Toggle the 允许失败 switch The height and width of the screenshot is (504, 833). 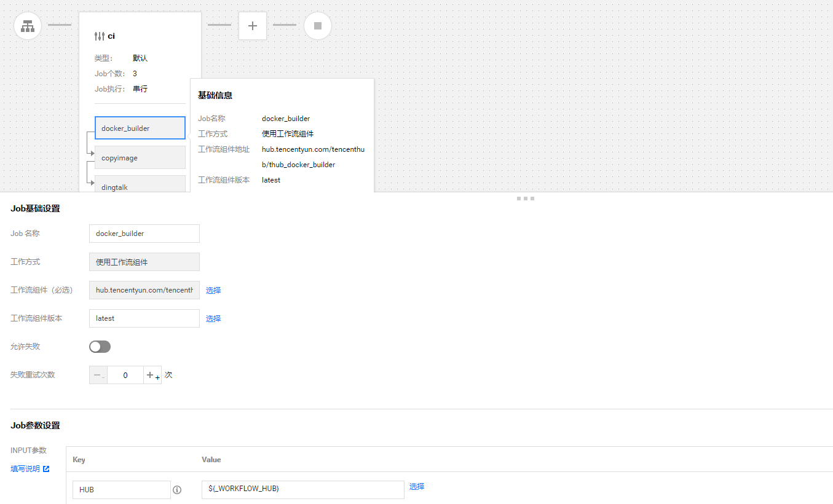[x=100, y=347]
